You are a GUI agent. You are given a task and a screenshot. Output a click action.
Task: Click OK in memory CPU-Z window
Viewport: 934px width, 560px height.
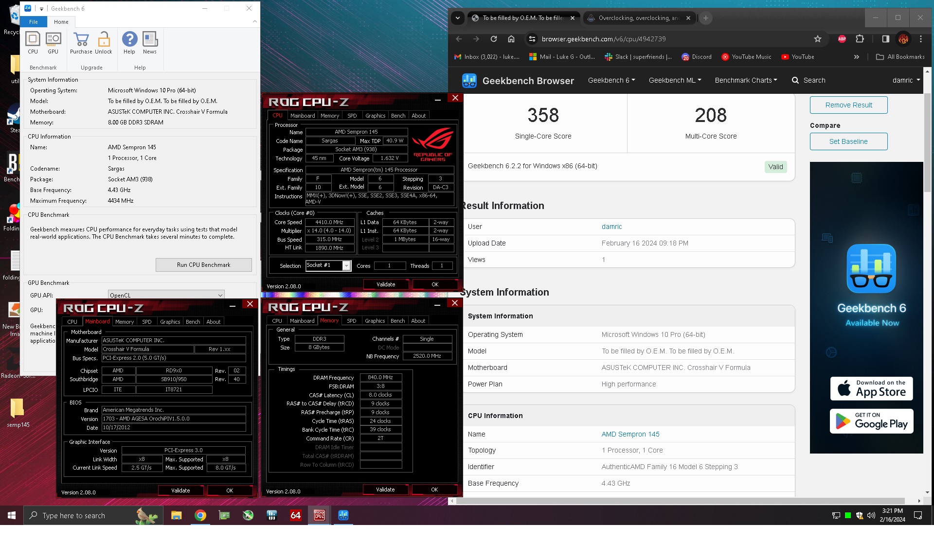point(434,490)
